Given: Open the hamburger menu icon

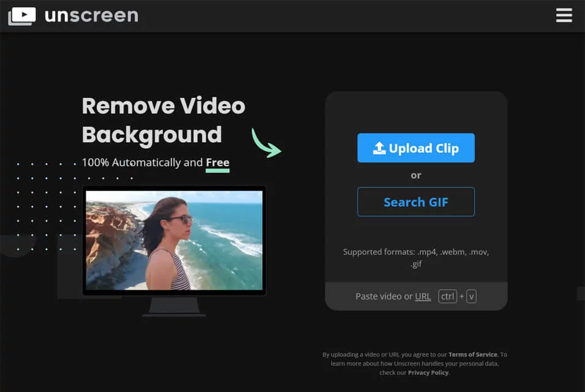Looking at the screenshot, I should coord(564,15).
